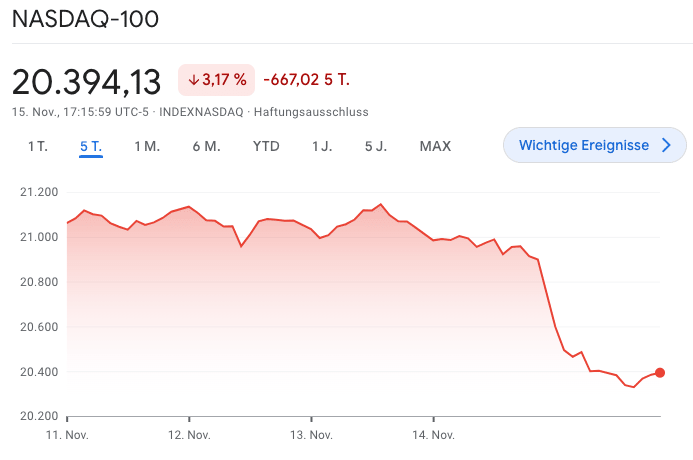Click the red down-arrow percent change icon
Image resolution: width=693 pixels, height=460 pixels.
click(x=194, y=80)
